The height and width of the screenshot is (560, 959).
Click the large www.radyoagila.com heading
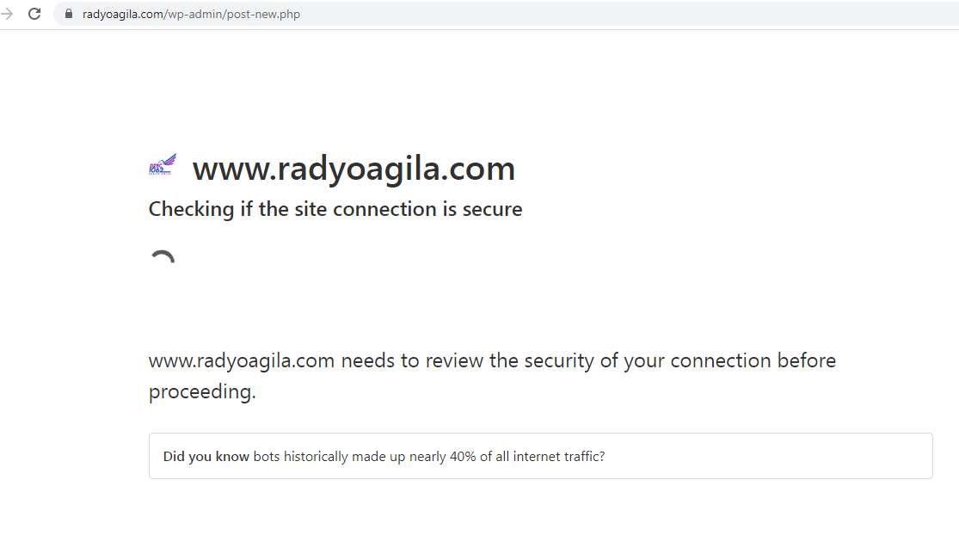[354, 169]
